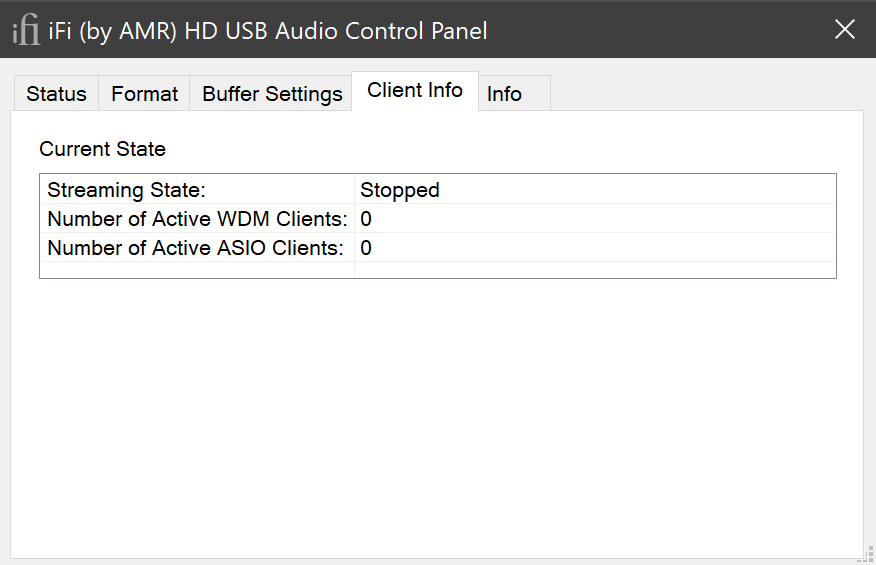The width and height of the screenshot is (876, 565).
Task: Select the ASIO clients count value
Action: click(x=366, y=248)
